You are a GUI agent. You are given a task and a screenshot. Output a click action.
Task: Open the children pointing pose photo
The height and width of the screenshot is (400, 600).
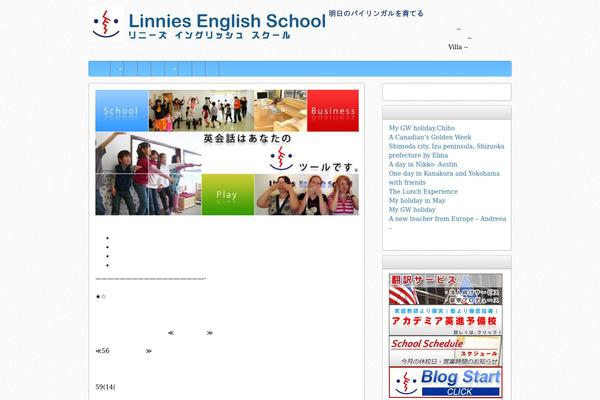(x=148, y=174)
